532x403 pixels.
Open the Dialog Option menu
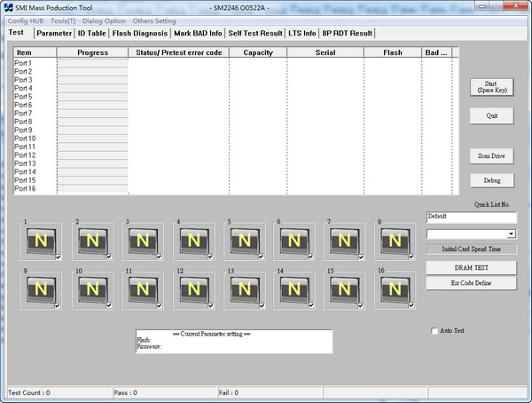pyautogui.click(x=104, y=21)
